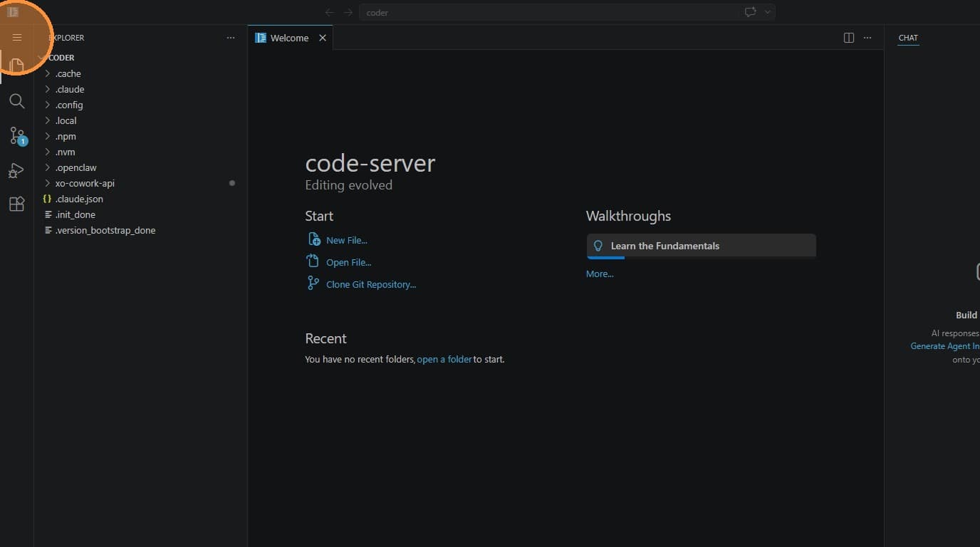Expand the .cache folder

141,73
